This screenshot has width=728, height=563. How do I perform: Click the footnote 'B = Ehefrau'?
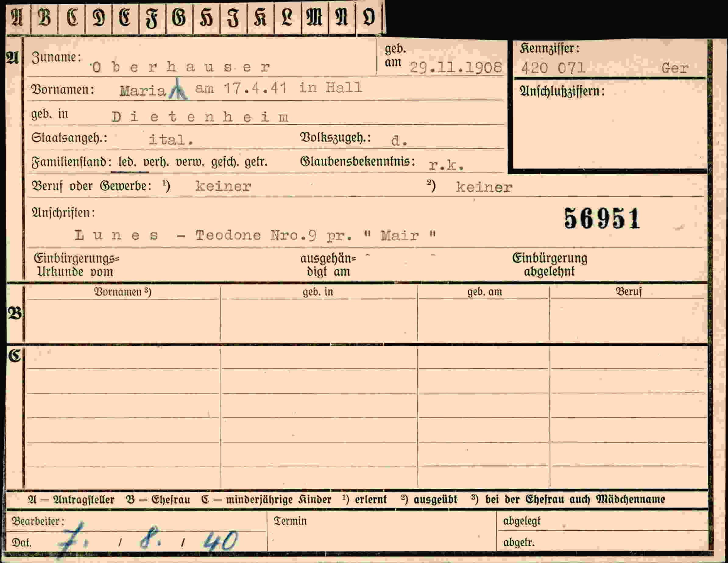158,499
